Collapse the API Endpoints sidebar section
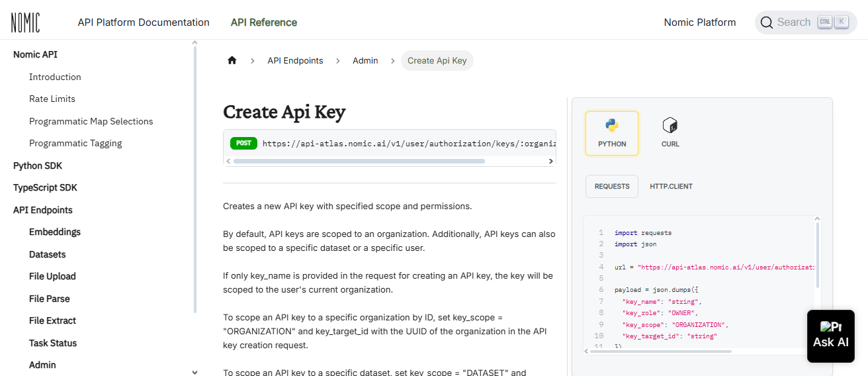Viewport: 868px width, 376px height. click(x=43, y=210)
